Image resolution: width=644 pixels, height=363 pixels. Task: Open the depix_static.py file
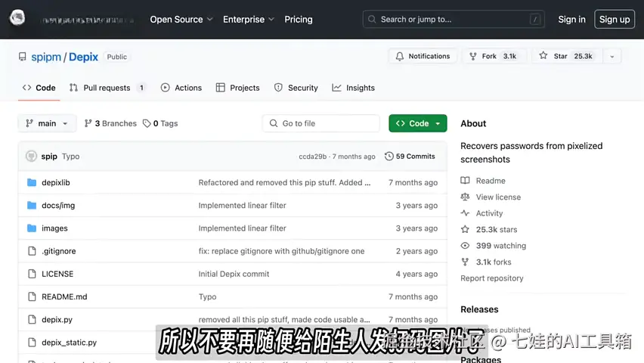tap(69, 343)
